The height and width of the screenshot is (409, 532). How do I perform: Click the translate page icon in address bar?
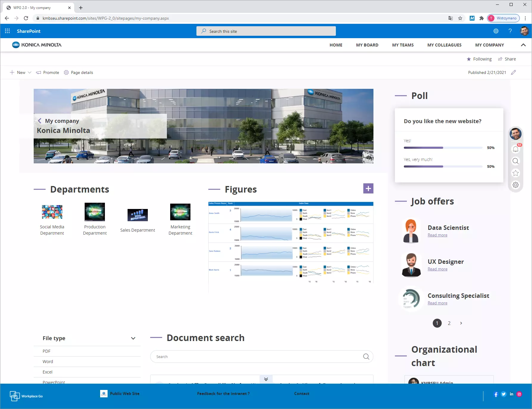tap(451, 18)
